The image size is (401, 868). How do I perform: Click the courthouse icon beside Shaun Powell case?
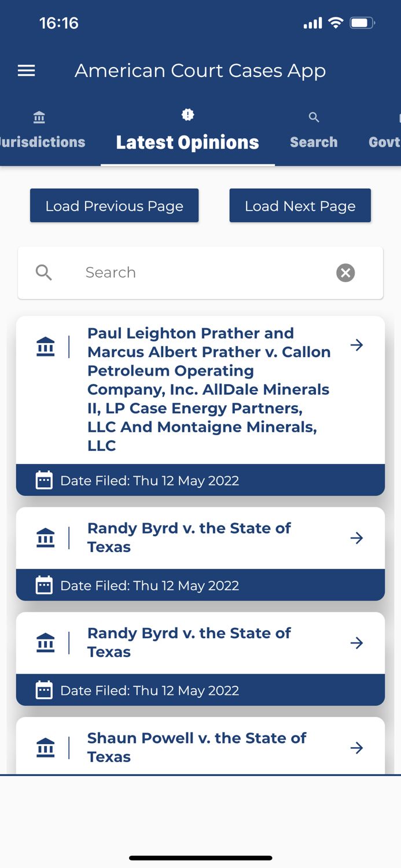(x=45, y=747)
